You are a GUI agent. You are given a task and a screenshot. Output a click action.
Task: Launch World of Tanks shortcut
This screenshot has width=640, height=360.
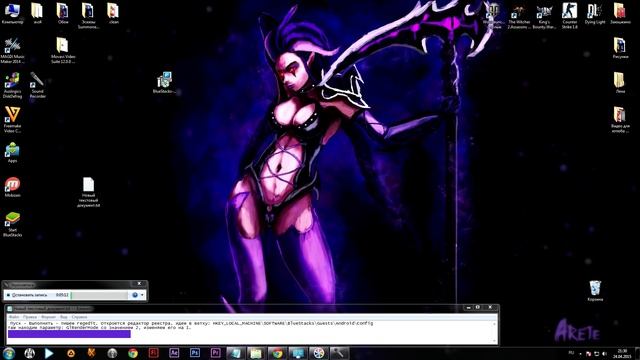point(494,16)
